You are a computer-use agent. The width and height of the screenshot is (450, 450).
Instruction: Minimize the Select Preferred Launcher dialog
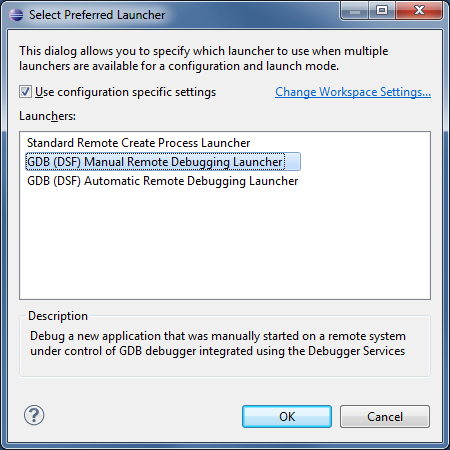[x=354, y=11]
